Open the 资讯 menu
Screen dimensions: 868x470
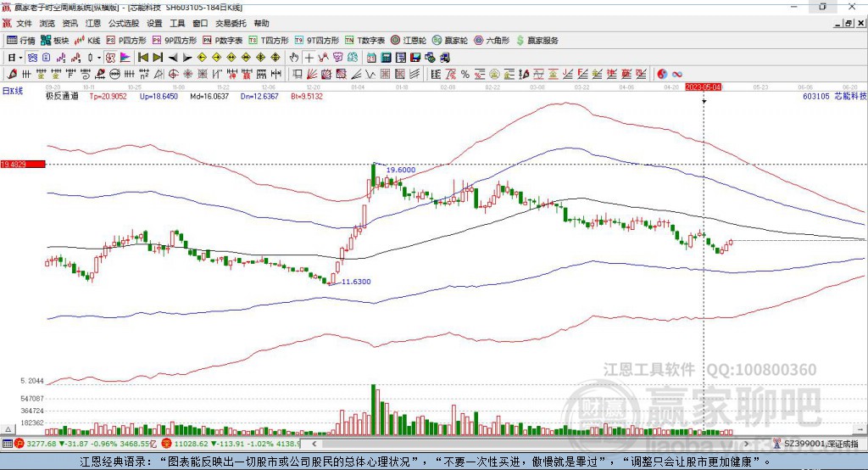[x=70, y=23]
